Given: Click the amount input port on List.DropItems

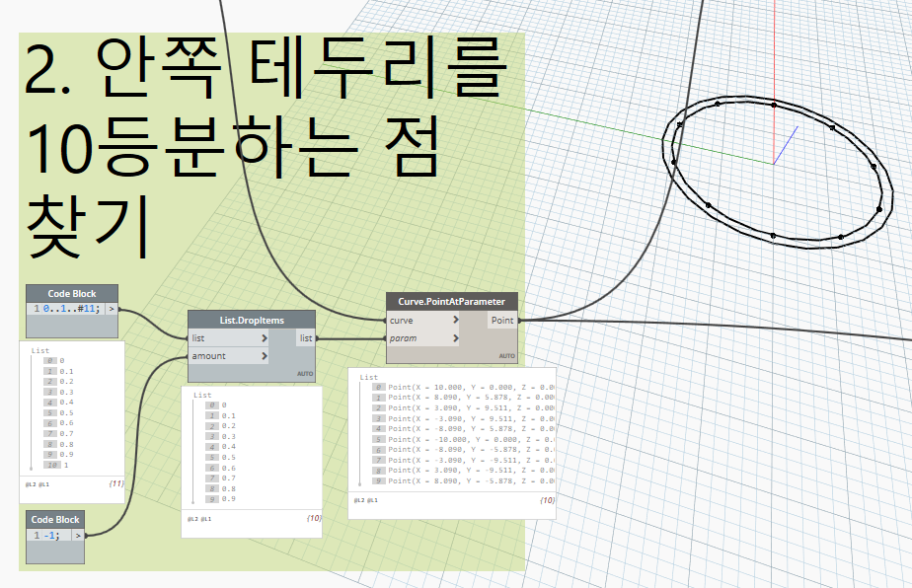Looking at the screenshot, I should (208, 356).
